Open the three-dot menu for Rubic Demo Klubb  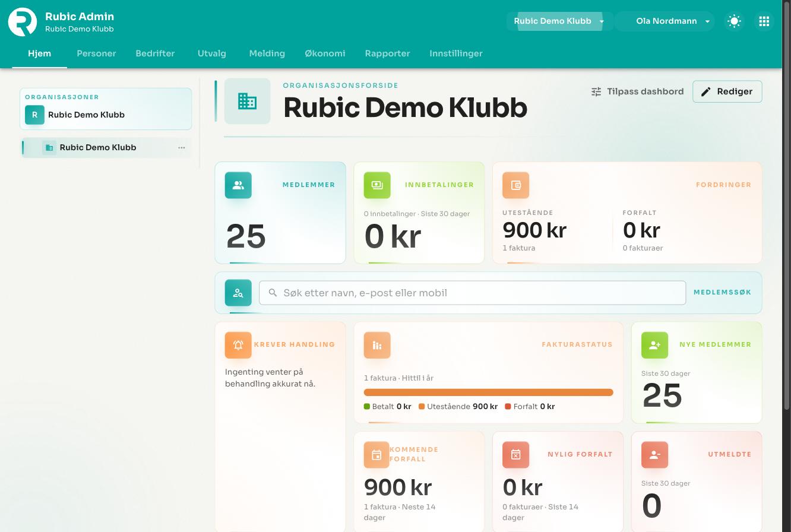click(x=182, y=148)
